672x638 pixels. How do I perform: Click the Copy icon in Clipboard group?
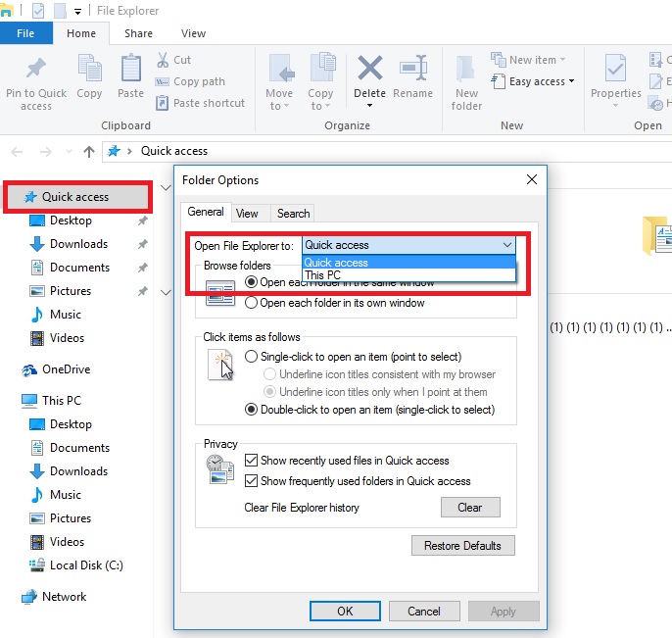point(89,68)
